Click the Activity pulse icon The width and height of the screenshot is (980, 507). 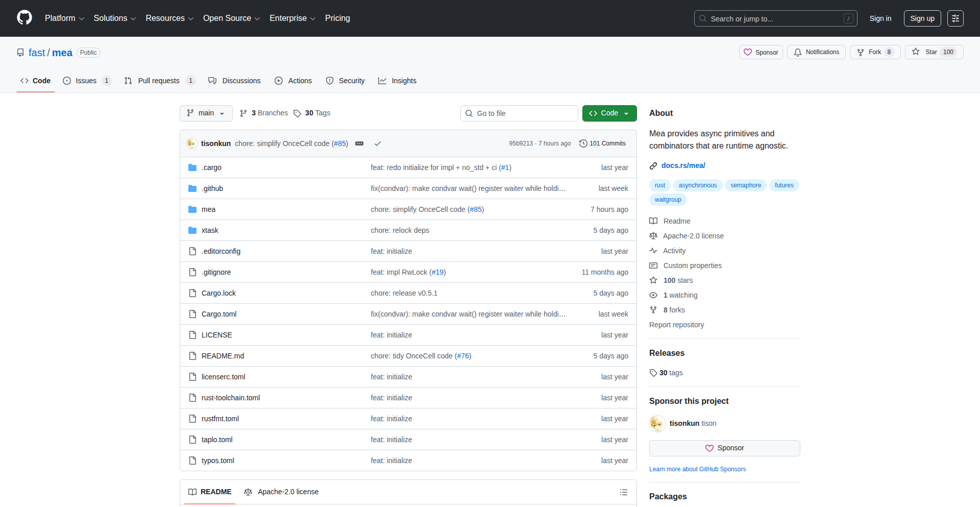pyautogui.click(x=654, y=251)
